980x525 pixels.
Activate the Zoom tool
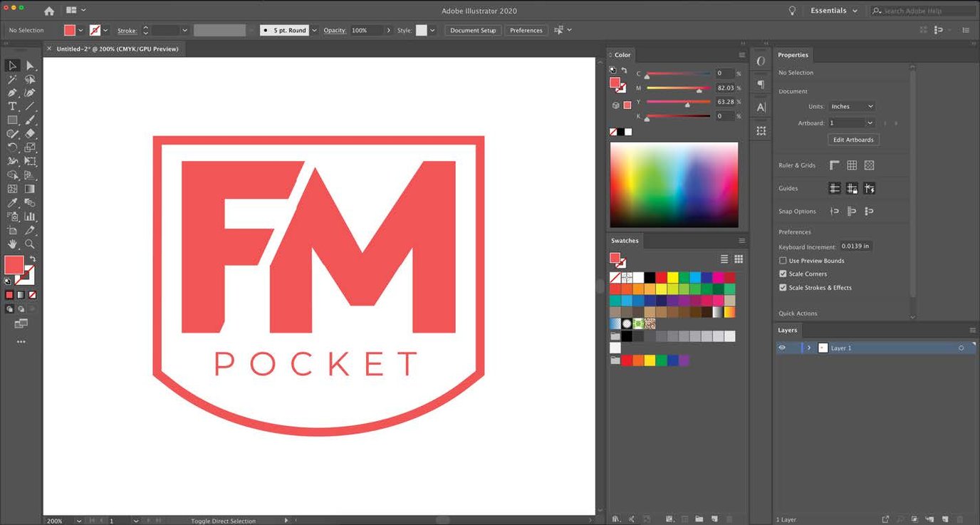(30, 244)
